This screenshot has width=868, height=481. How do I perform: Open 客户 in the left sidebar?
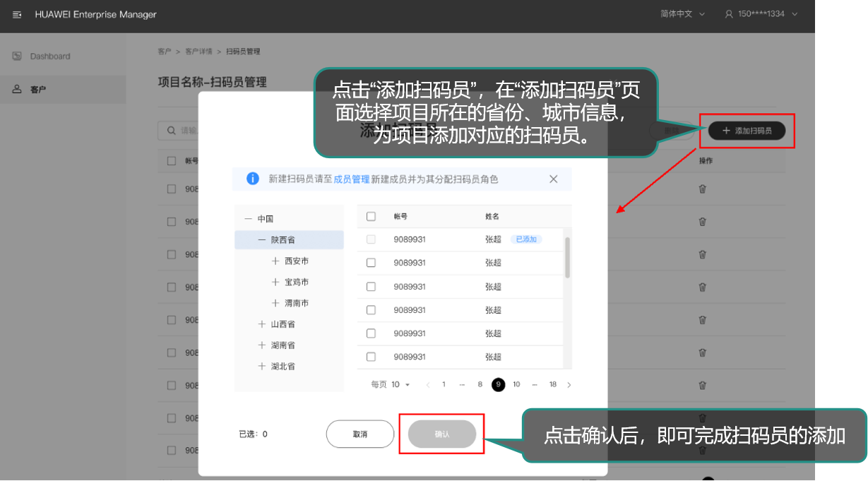click(38, 90)
